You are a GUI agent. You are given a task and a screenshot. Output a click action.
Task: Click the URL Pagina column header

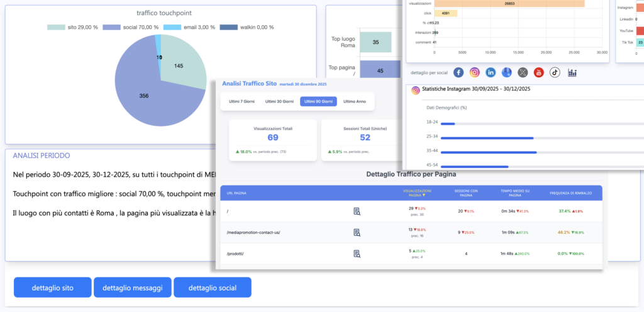pos(236,193)
